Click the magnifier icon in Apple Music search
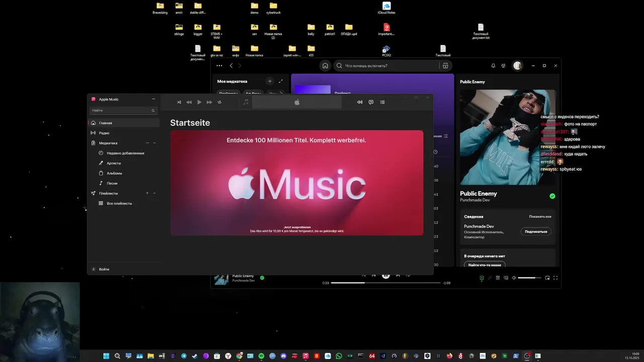This screenshot has width=644, height=362. click(x=153, y=111)
